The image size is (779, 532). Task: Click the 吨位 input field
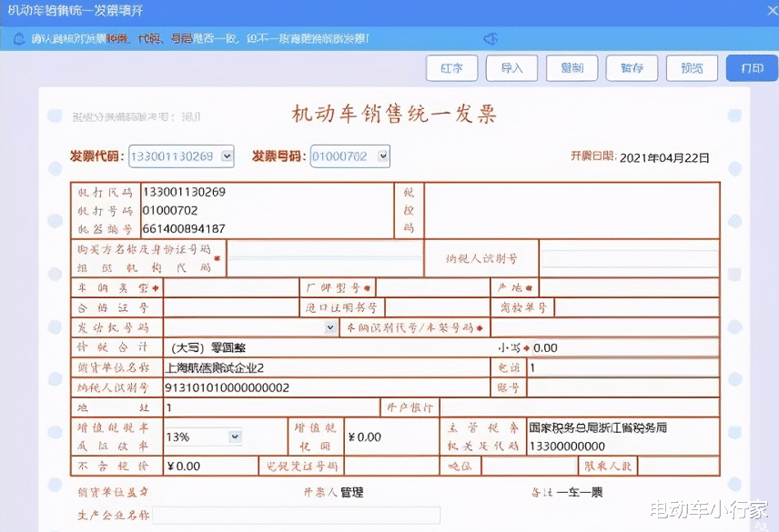click(529, 466)
